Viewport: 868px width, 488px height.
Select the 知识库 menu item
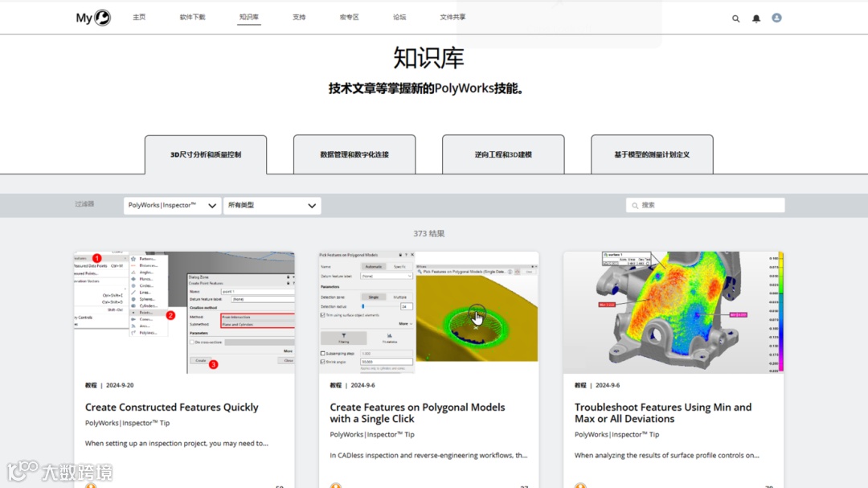[x=248, y=17]
